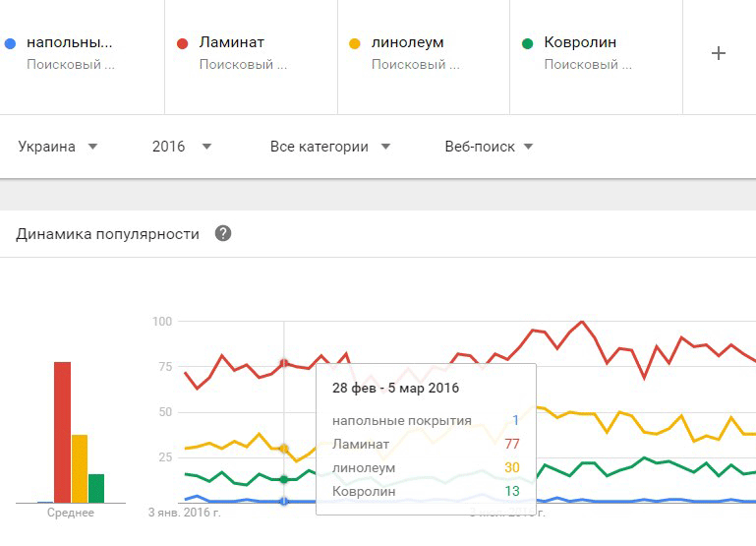756x546 pixels.
Task: Select the линолеум search term
Action: click(408, 42)
